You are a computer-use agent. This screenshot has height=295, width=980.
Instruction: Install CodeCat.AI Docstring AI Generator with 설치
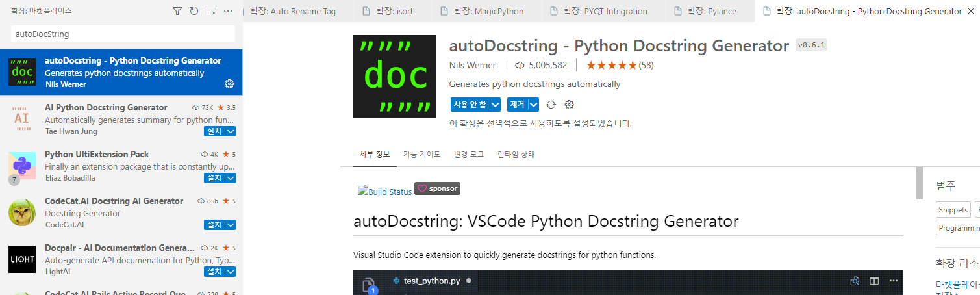(x=214, y=225)
